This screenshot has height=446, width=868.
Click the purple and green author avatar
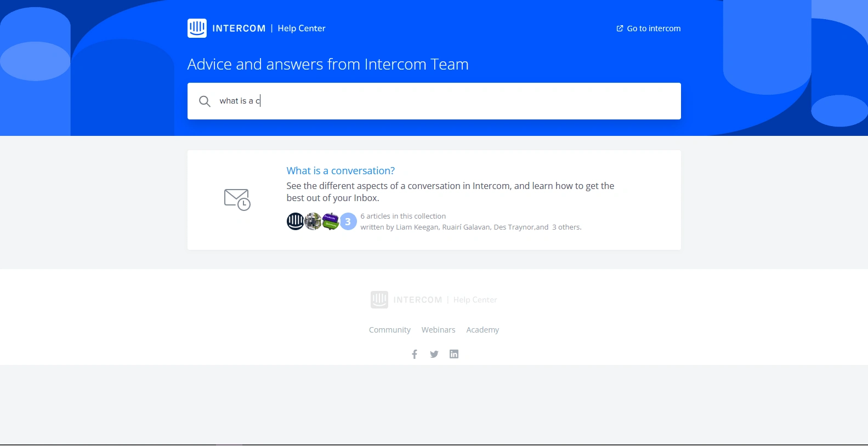coord(330,221)
